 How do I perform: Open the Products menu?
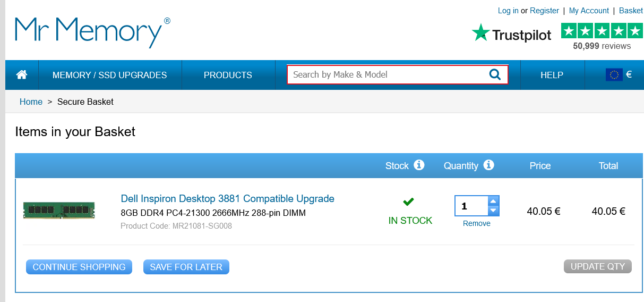(228, 75)
